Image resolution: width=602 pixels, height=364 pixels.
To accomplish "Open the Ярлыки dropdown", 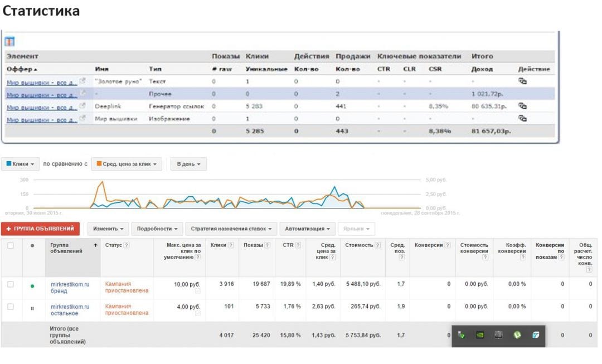I will (356, 229).
